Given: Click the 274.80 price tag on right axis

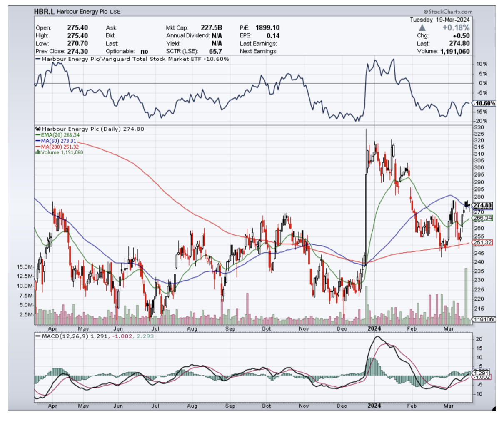Looking at the screenshot, I should pyautogui.click(x=482, y=205).
